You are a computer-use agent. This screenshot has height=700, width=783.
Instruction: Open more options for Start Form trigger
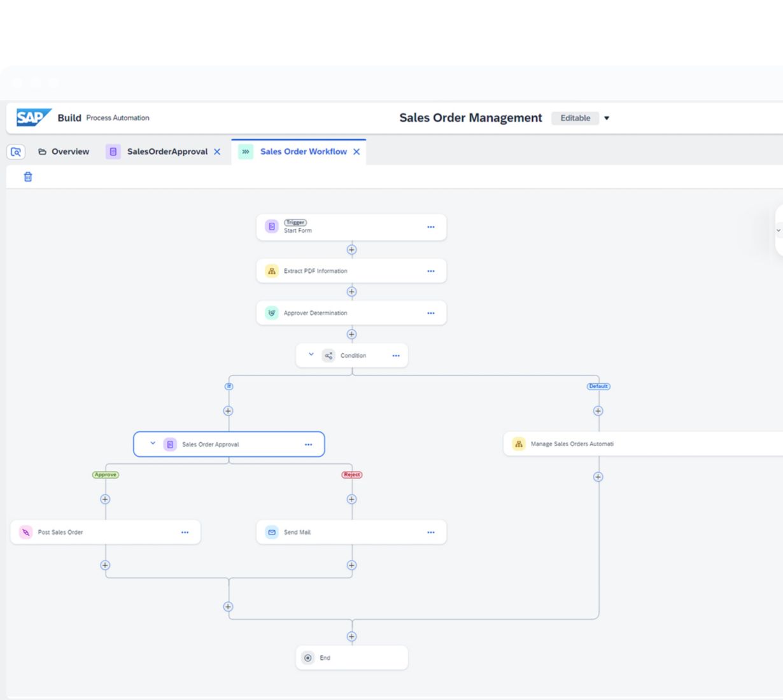[431, 227]
